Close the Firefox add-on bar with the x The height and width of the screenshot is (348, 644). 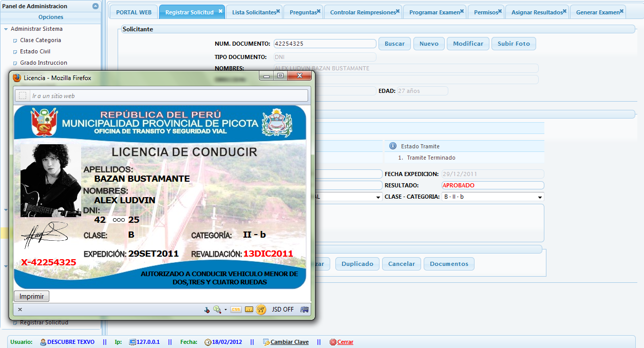point(20,310)
